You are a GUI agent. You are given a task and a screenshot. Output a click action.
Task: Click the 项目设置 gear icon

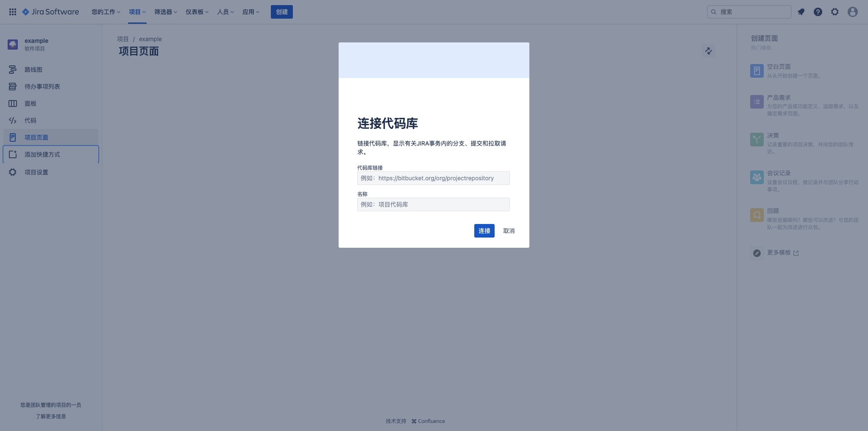(x=13, y=172)
